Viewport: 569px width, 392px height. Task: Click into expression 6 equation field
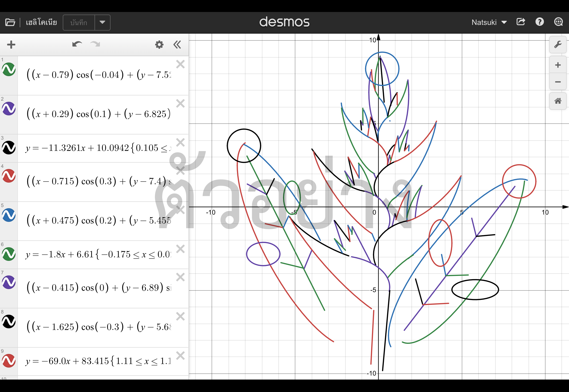(x=98, y=255)
